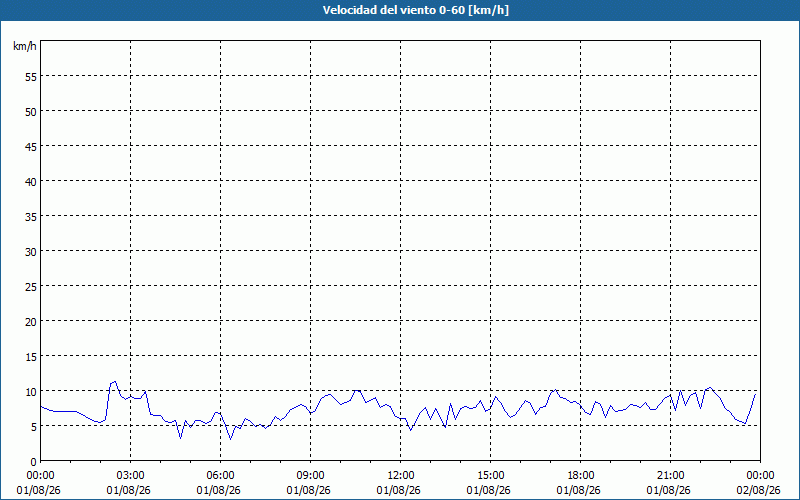Click the 15:00 time axis label
The height and width of the screenshot is (500, 800).
pyautogui.click(x=490, y=476)
